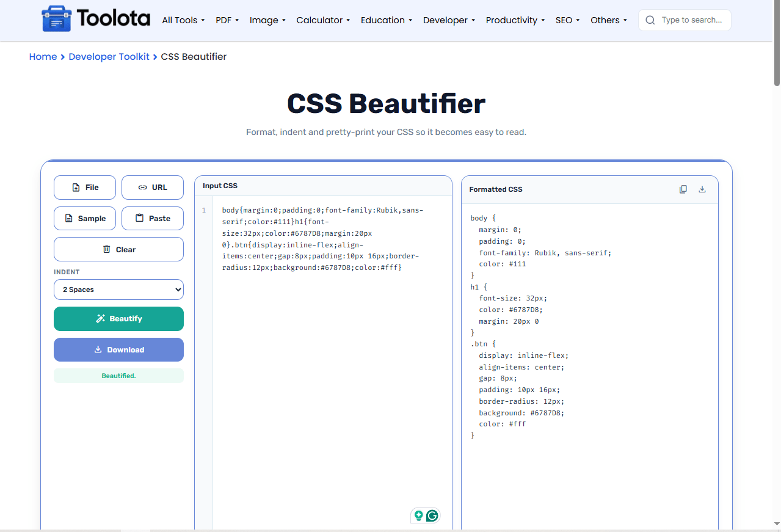Expand the Others menu

[609, 20]
